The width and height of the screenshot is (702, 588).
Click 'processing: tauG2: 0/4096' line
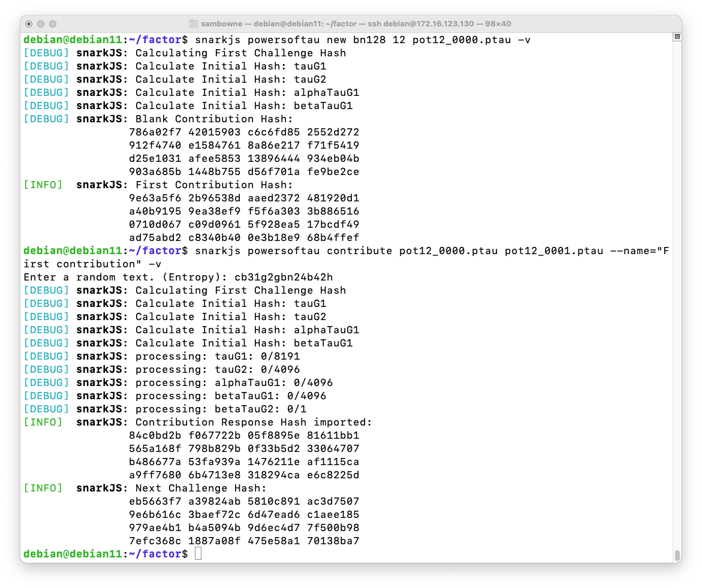pos(218,370)
